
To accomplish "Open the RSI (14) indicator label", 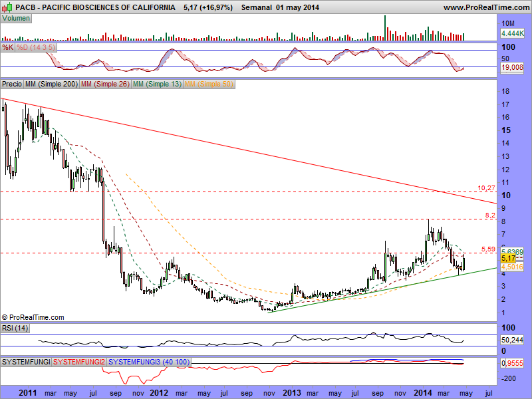I will tap(15, 328).
